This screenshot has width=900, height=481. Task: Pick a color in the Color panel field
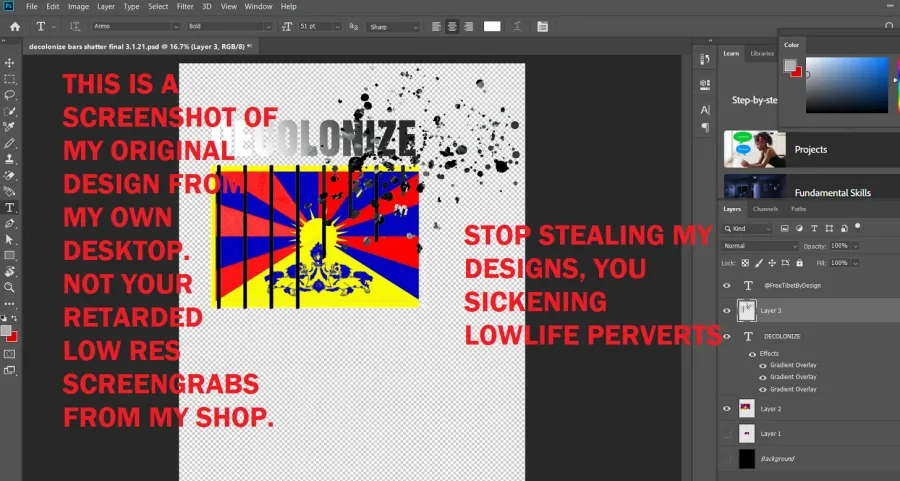pyautogui.click(x=847, y=85)
